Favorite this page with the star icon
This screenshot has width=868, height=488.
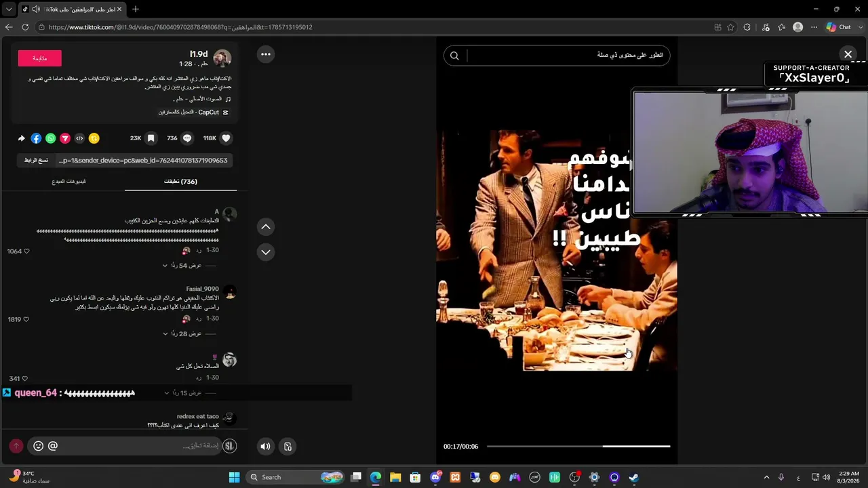point(730,27)
